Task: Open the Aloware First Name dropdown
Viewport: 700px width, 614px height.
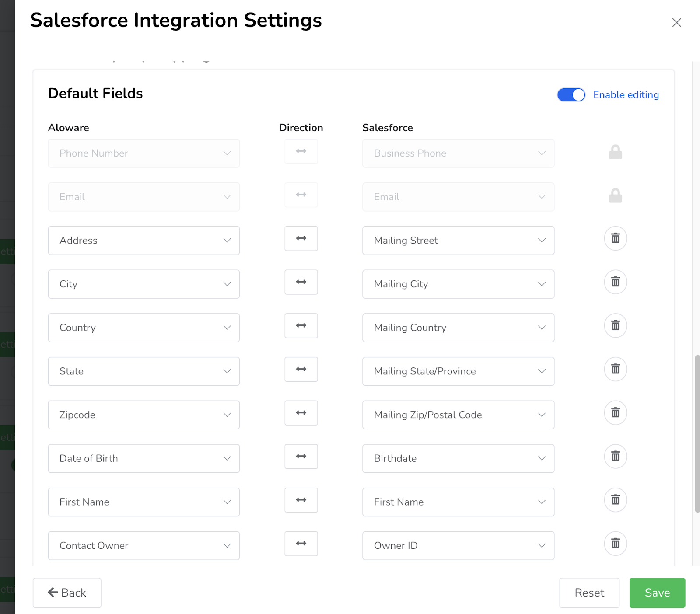Action: [x=143, y=502]
